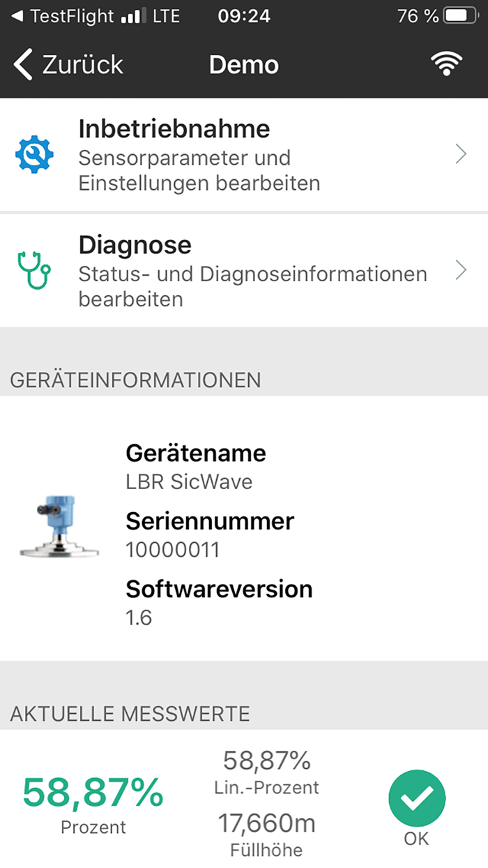Viewport: 488px width, 868px height.
Task: Select the AKTUELLE MESSWERTE section header
Action: click(129, 714)
